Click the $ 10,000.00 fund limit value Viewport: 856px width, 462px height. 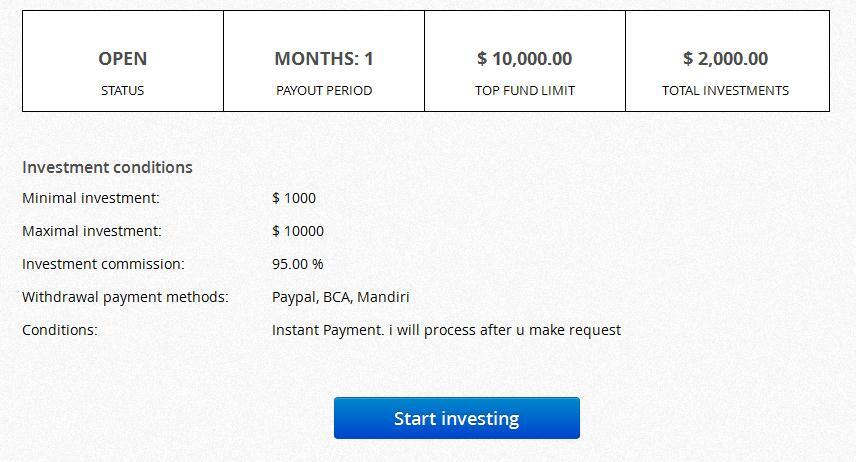tap(524, 59)
